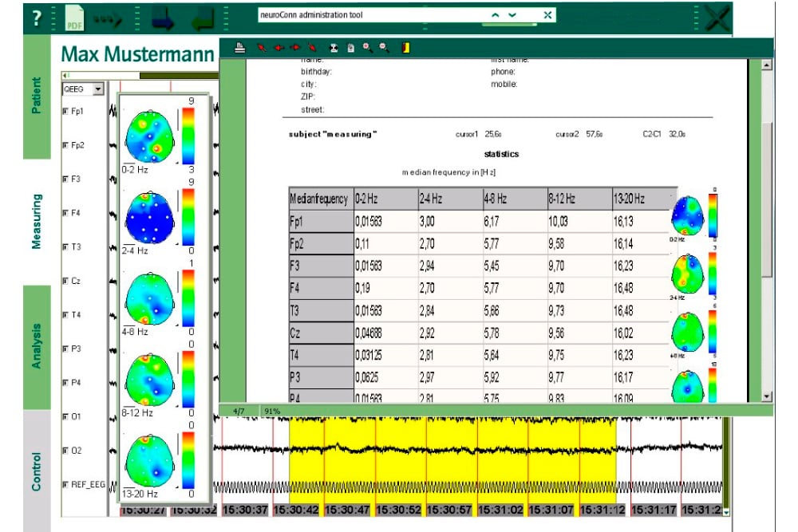Image resolution: width=798 pixels, height=532 pixels.
Task: Go to next page with red right arrow
Action: (x=294, y=48)
